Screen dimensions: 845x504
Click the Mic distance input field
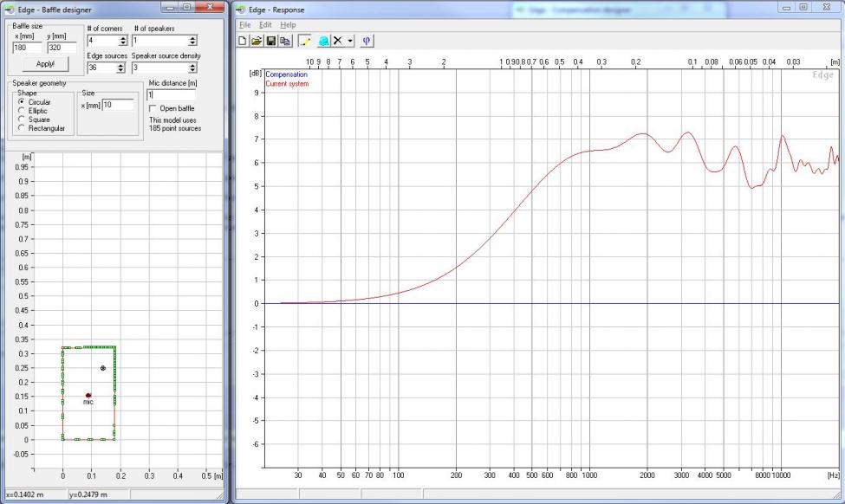click(172, 94)
